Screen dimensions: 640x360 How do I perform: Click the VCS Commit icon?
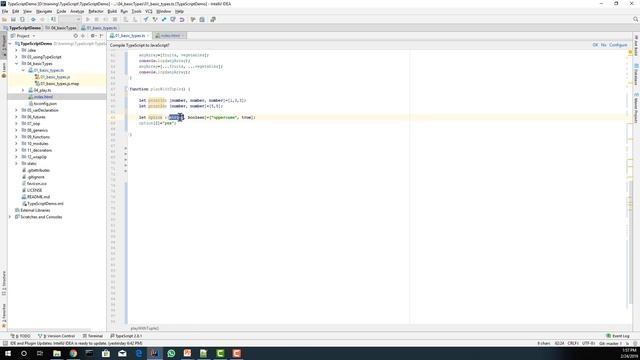[x=155, y=19]
